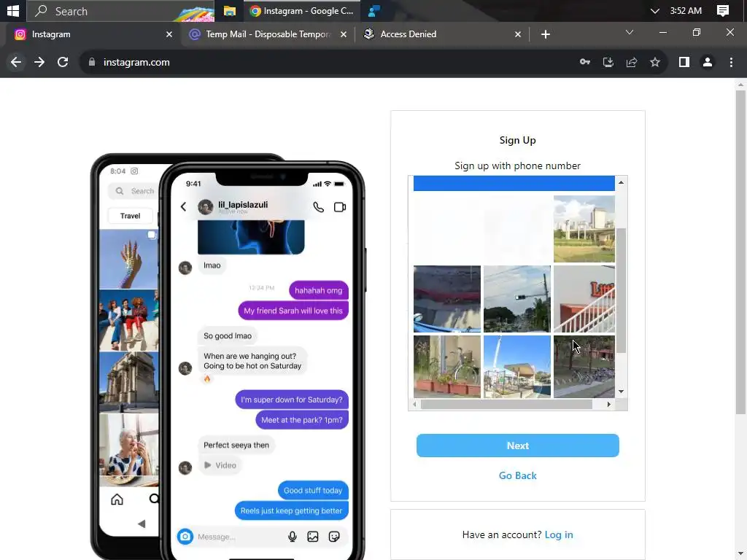747x560 pixels.
Task: Click the Log in link
Action: pos(558,534)
